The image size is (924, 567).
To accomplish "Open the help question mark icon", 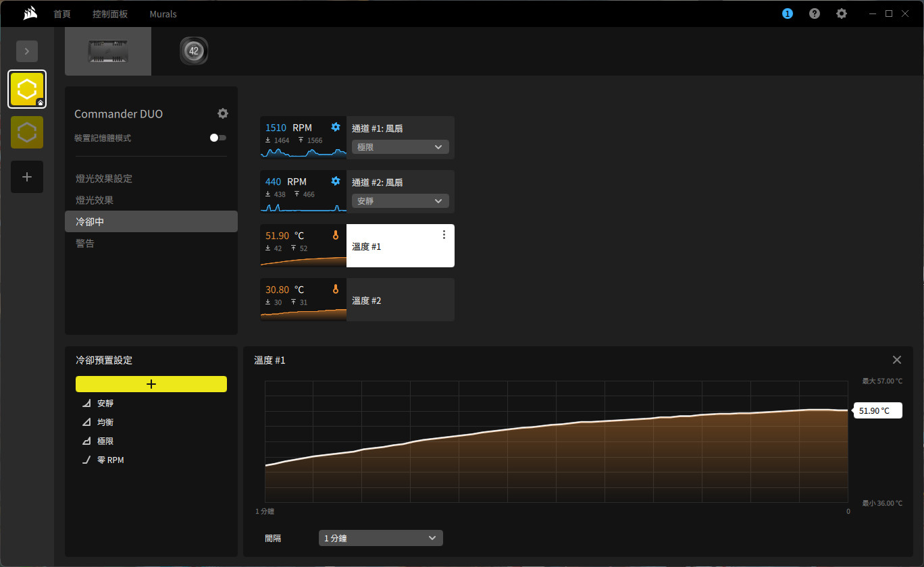I will (x=815, y=13).
